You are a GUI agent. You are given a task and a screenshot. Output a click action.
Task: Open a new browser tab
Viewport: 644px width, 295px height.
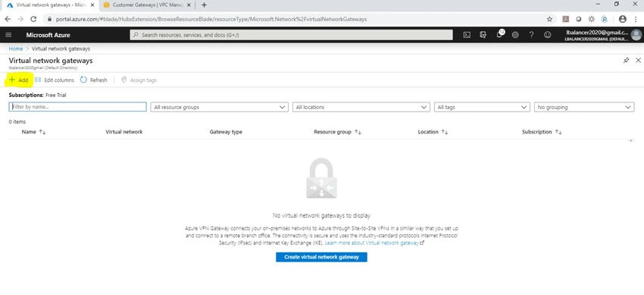pyautogui.click(x=204, y=5)
